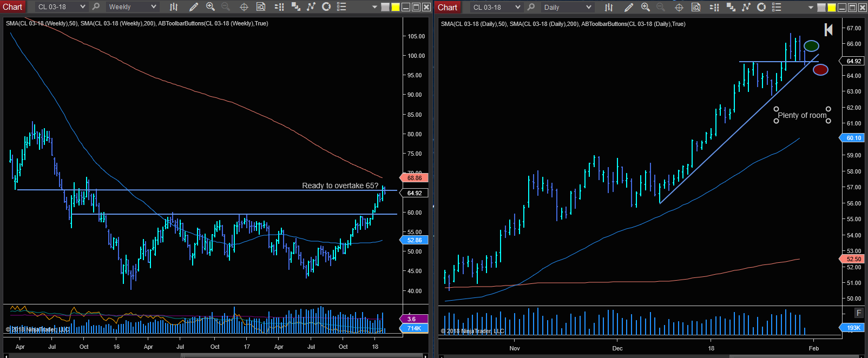Select the Chart tab of Weekly window
This screenshot has height=358, width=868.
[12, 7]
